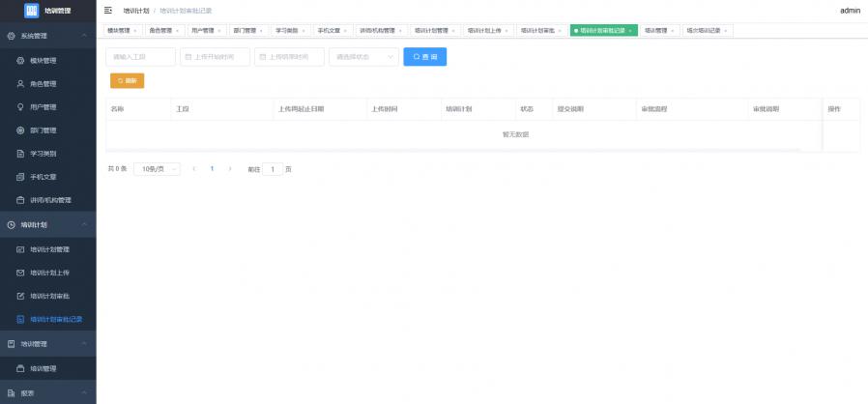Click the sidebar collapse hamburger icon
The width and height of the screenshot is (868, 404).
pyautogui.click(x=108, y=11)
